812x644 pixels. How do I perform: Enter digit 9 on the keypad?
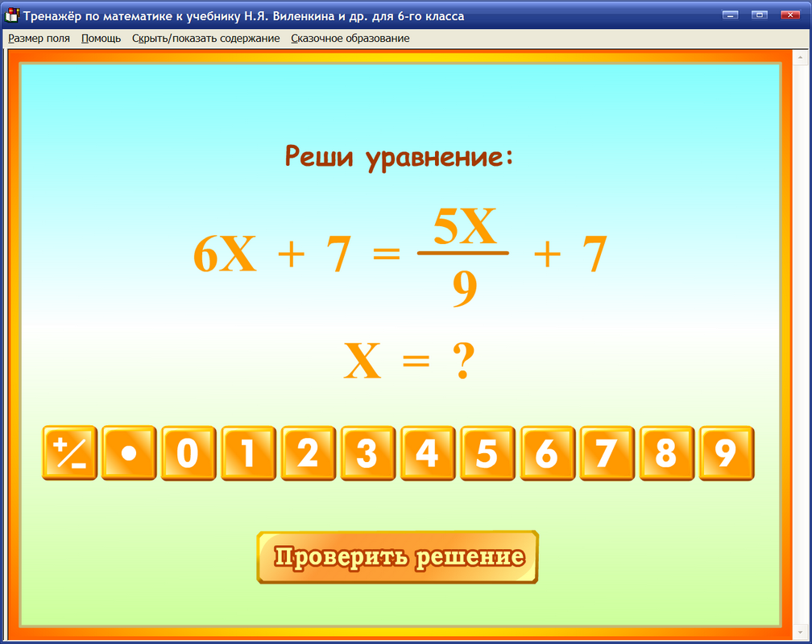click(725, 453)
